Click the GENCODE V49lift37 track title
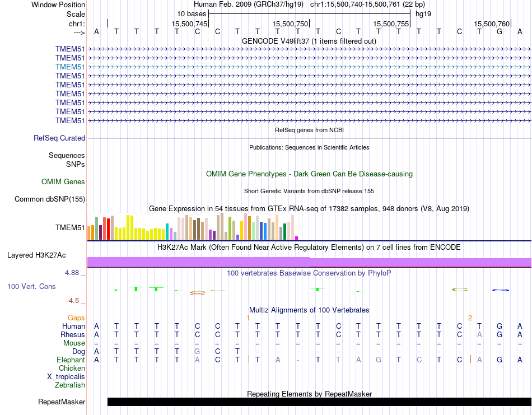This screenshot has height=415, width=532. coord(309,41)
